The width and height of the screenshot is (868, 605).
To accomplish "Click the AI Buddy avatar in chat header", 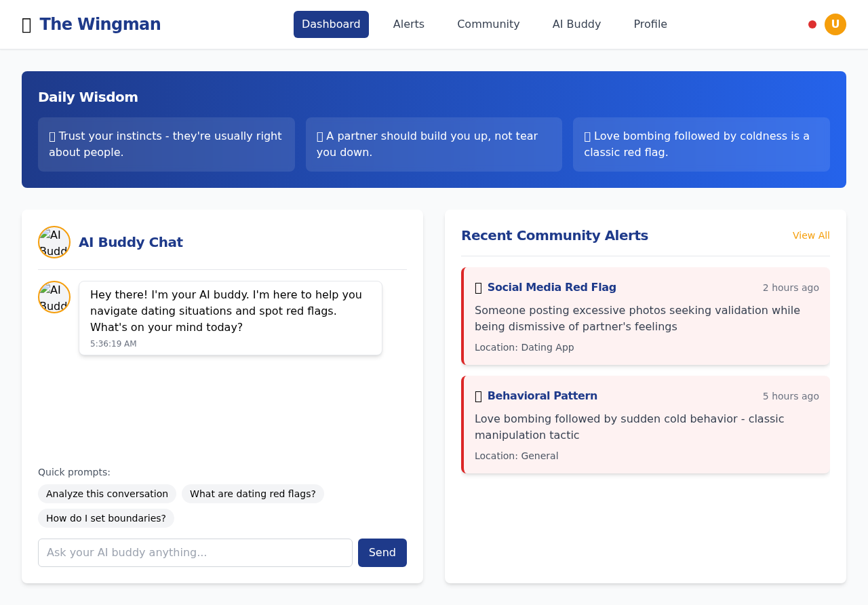I will 54,241.
